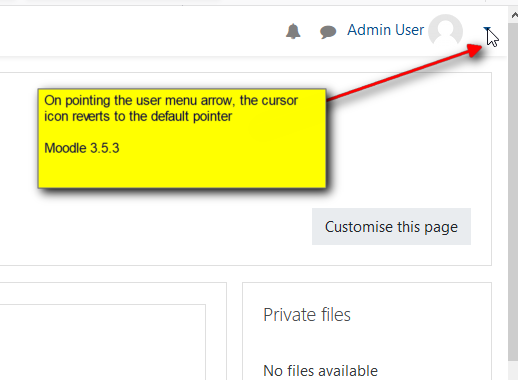Viewport: 518px width, 380px height.
Task: Click the red arrowhead near user menu
Action: (x=474, y=51)
